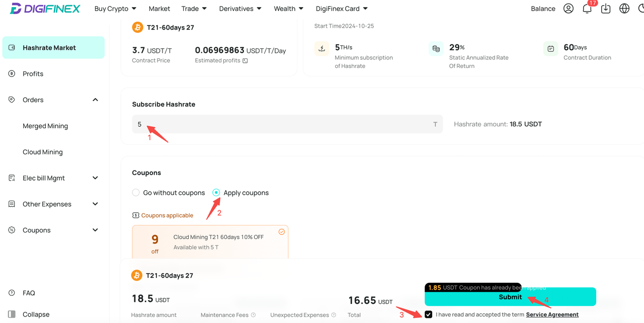Open the Service Agreement link

pos(552,314)
